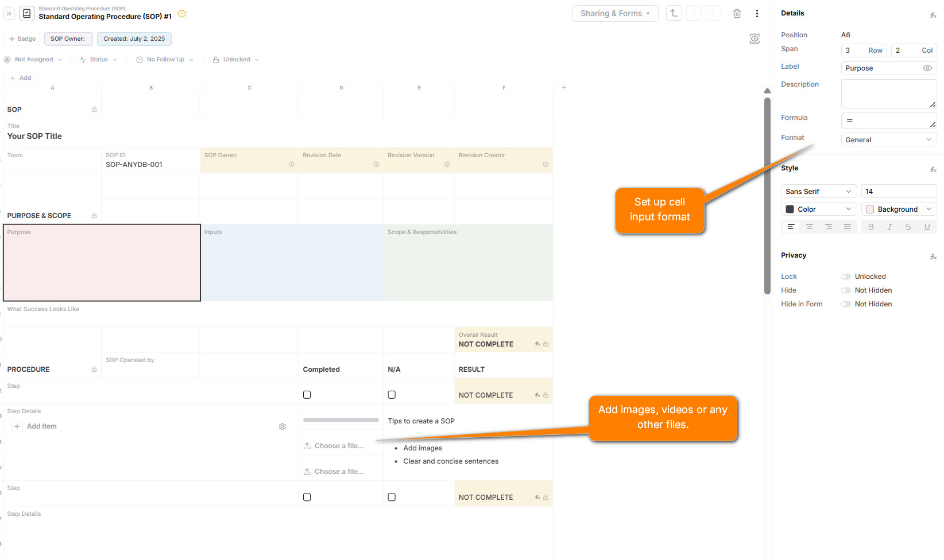Click the Description text area

pyautogui.click(x=889, y=94)
